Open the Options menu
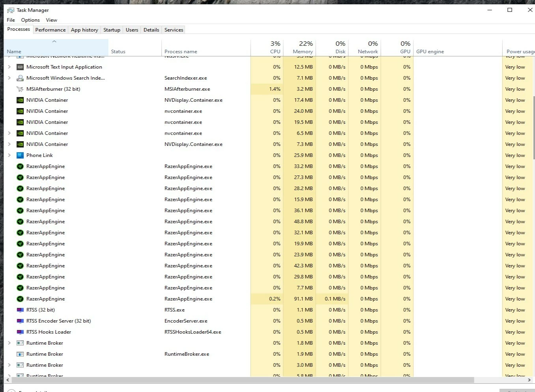The image size is (535, 392). pos(30,20)
